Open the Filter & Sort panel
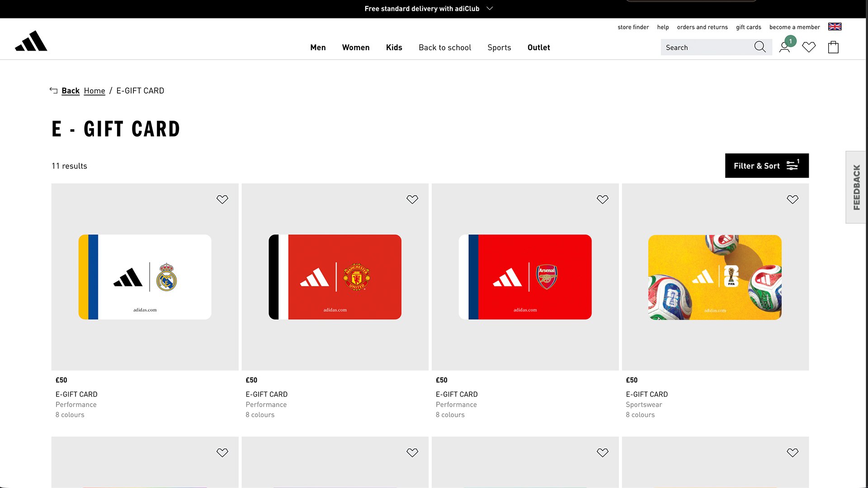Screen dimensions: 868x488 pos(767,166)
